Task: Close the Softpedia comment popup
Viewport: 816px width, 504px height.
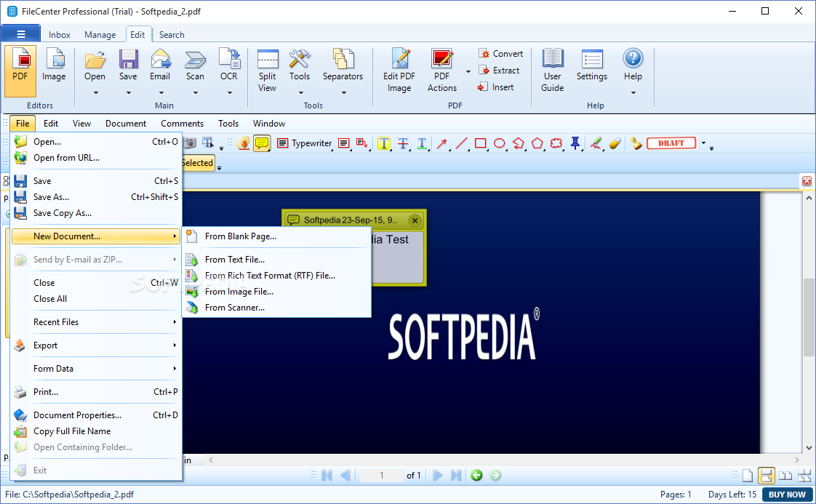Action: pos(415,220)
